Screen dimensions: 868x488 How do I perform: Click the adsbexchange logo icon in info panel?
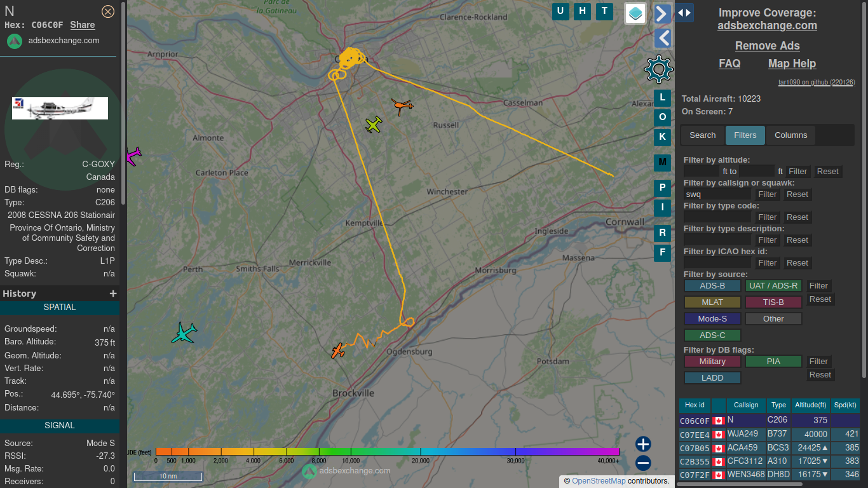pos(15,41)
